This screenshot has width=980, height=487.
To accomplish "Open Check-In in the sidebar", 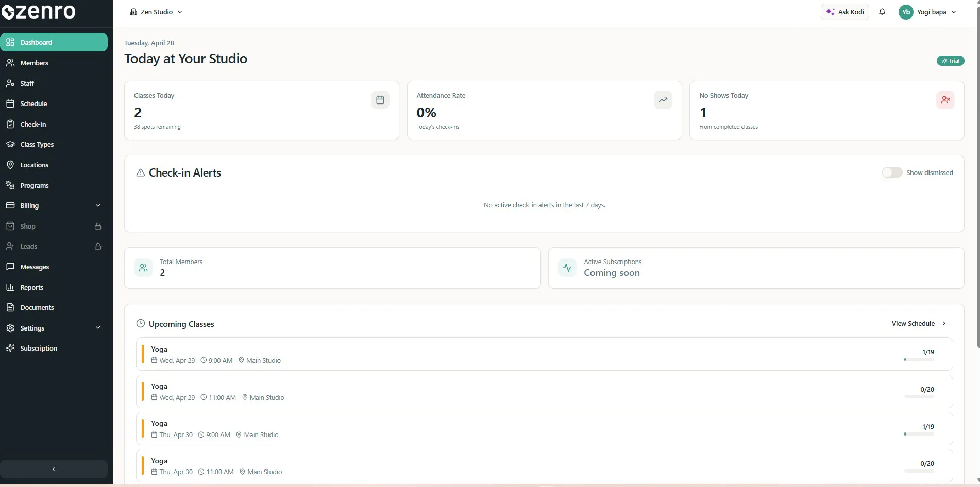I will [x=54, y=124].
